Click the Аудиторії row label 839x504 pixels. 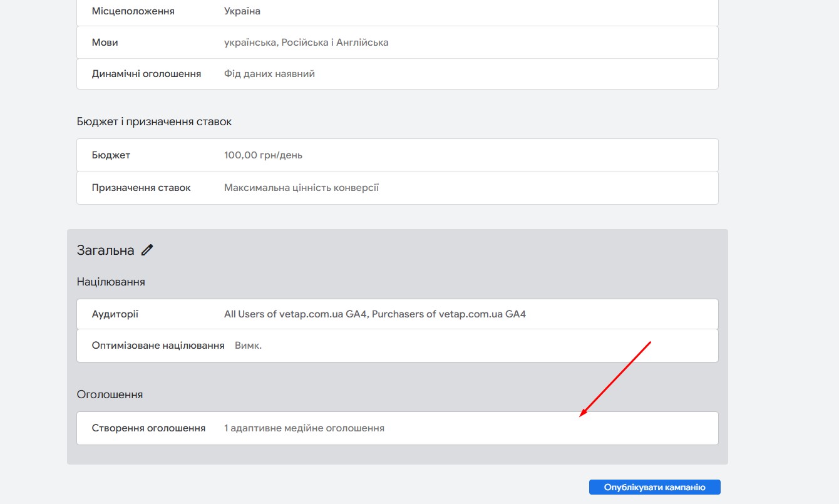[115, 314]
